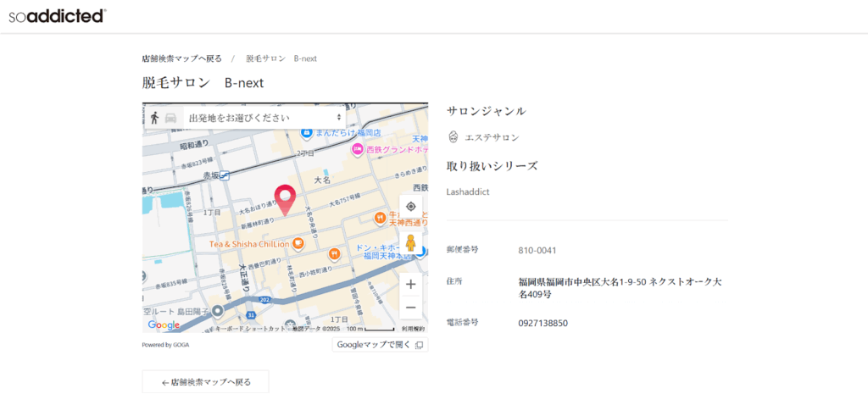Click the Street View pegman icon
The image size is (868, 394).
pos(411,244)
